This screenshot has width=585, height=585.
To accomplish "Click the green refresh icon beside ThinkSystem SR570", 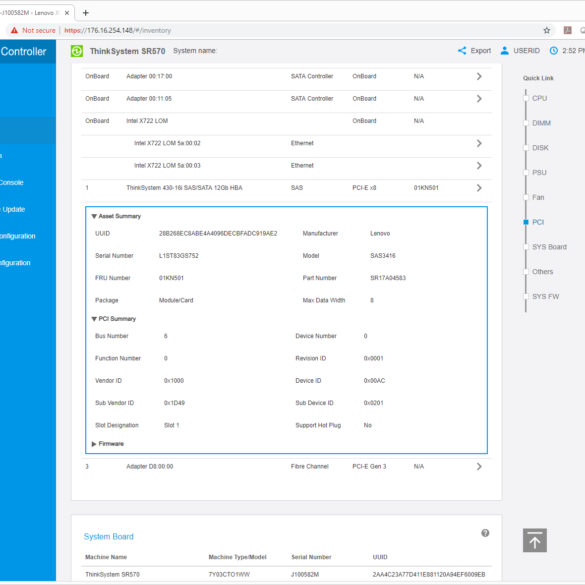I will (77, 51).
